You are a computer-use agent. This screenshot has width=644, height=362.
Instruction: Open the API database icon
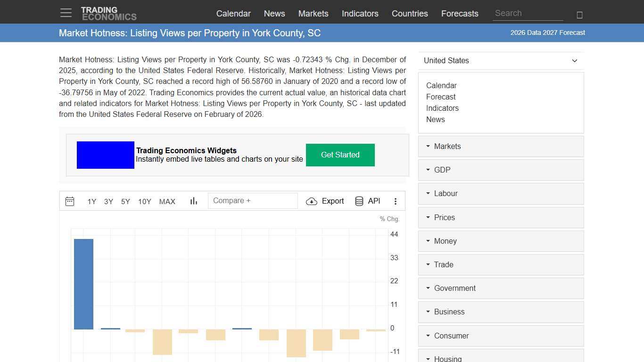359,201
